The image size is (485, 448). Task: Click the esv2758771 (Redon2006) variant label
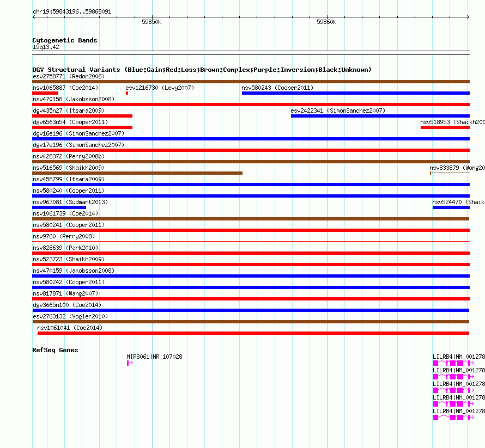click(x=69, y=76)
